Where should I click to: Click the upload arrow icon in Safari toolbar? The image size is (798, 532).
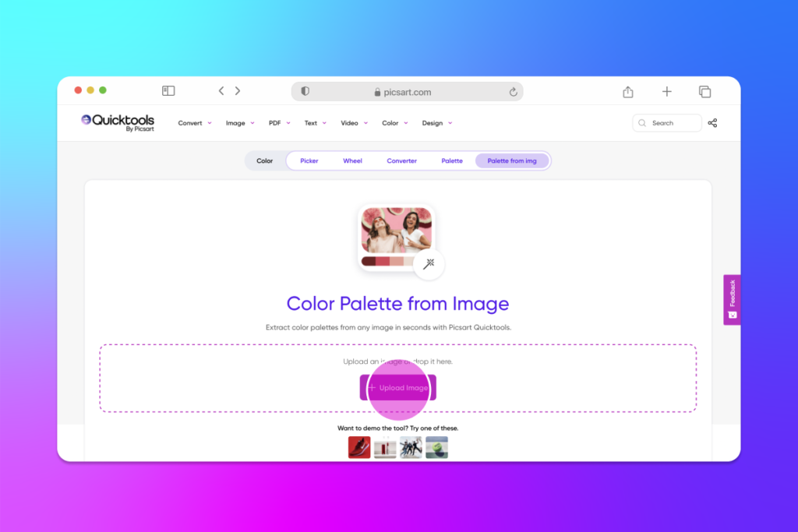[x=628, y=91]
